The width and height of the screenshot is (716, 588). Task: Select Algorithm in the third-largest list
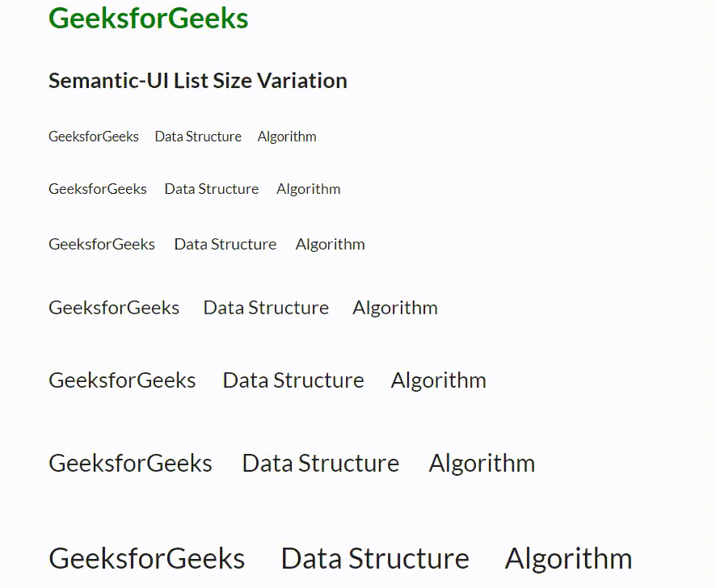tap(439, 380)
